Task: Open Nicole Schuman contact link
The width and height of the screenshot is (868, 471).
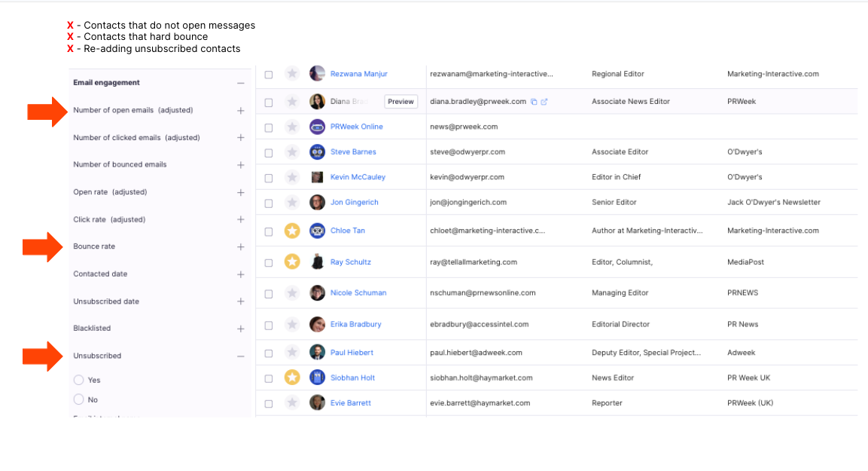Action: pos(358,292)
